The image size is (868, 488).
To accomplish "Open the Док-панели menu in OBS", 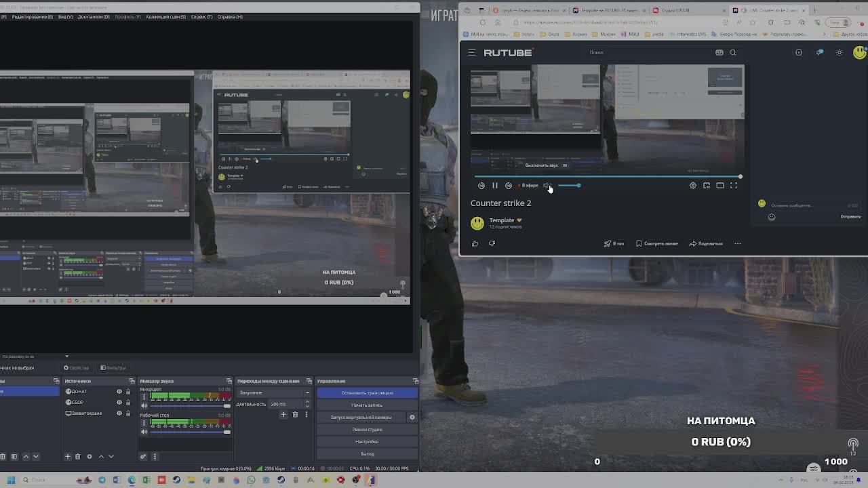I will (94, 16).
